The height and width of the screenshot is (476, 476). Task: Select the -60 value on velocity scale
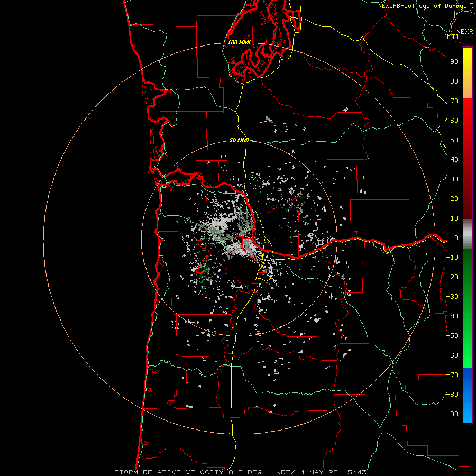click(452, 355)
